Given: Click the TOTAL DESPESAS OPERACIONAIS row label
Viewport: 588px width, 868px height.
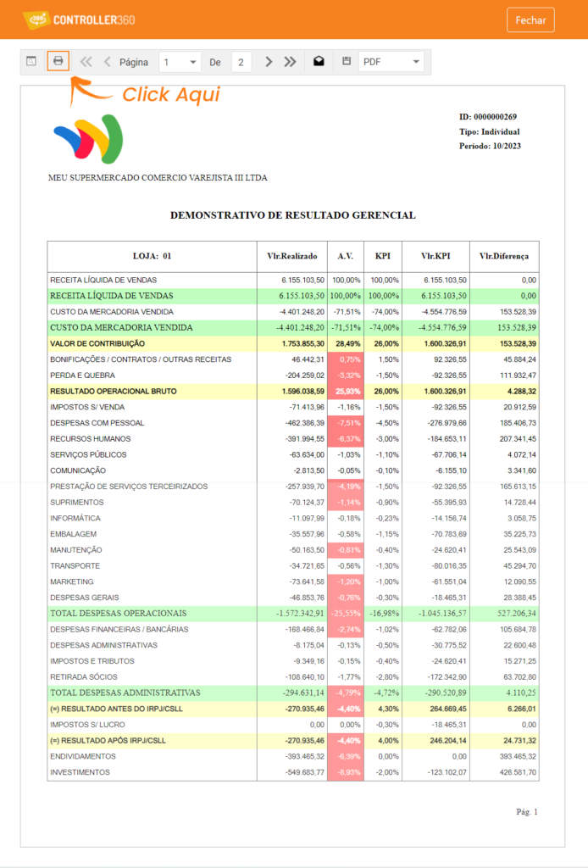Looking at the screenshot, I should point(119,614).
